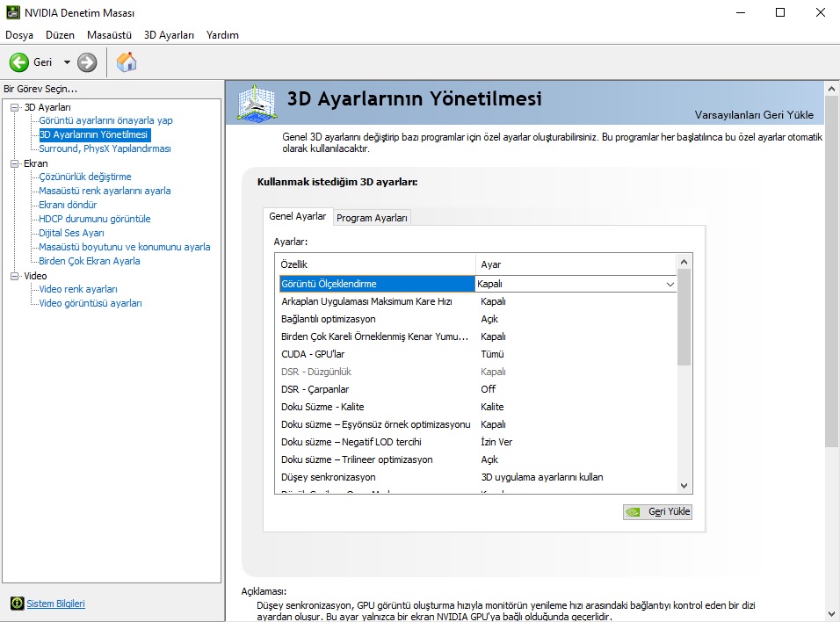This screenshot has width=840, height=622.
Task: Collapse the Video tree node
Action: pos(14,277)
